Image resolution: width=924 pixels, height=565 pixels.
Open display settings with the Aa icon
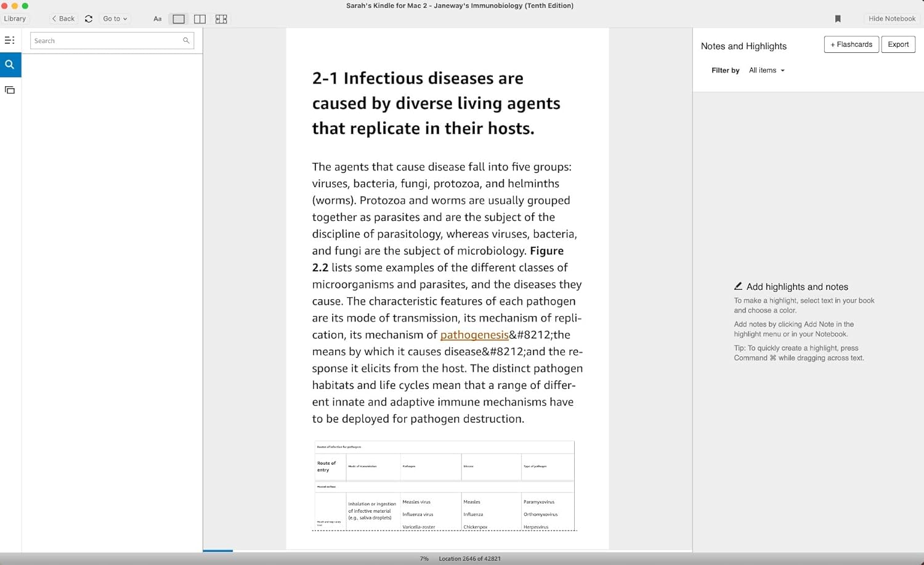[x=158, y=18]
